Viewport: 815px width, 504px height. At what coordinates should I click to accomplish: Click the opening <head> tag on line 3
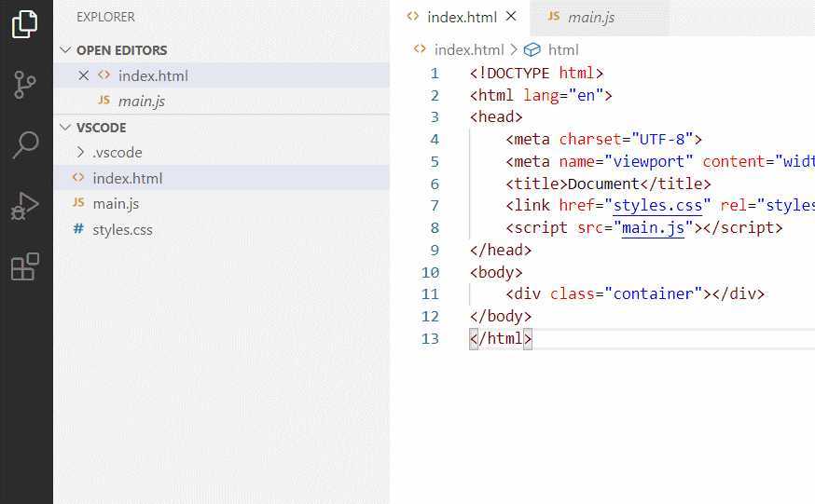point(496,117)
